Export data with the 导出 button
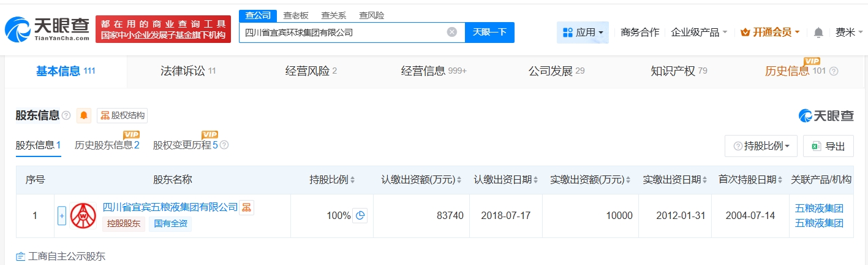Screen dimensions: 868x265 click(828, 146)
